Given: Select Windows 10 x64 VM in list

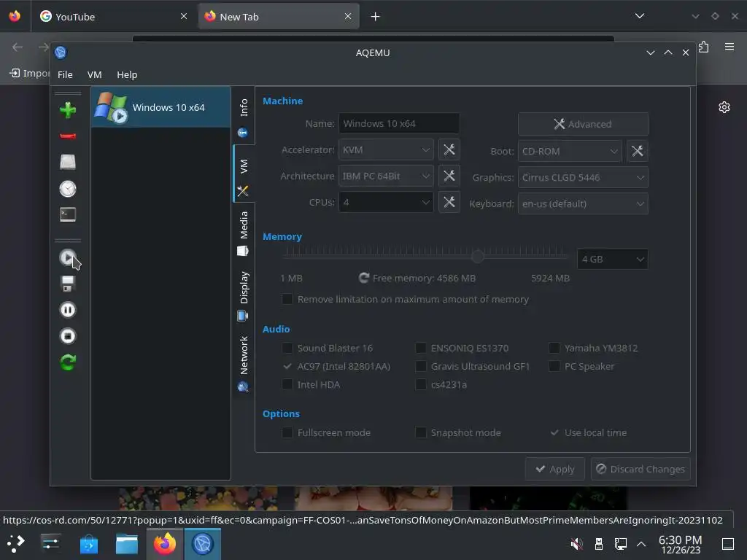Looking at the screenshot, I should point(160,107).
